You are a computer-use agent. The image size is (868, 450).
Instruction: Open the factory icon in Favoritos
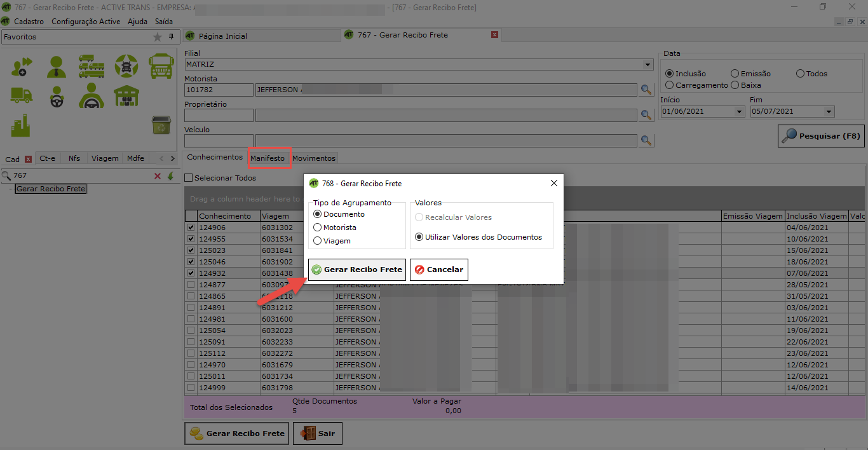point(22,125)
